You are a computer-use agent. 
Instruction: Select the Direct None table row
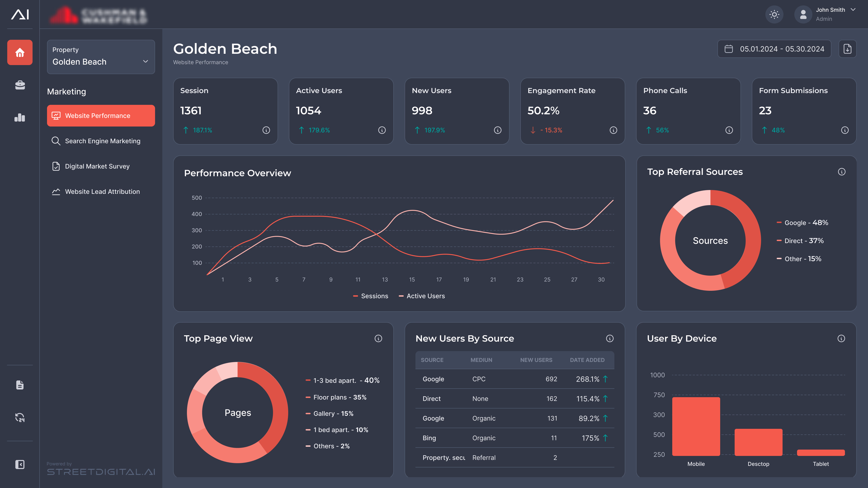click(515, 398)
